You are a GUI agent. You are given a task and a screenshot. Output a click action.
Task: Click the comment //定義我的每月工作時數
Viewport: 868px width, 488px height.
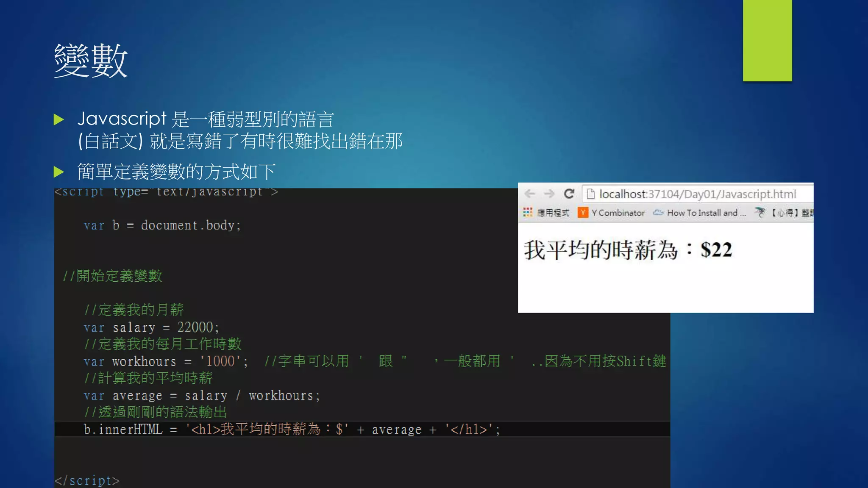click(163, 344)
